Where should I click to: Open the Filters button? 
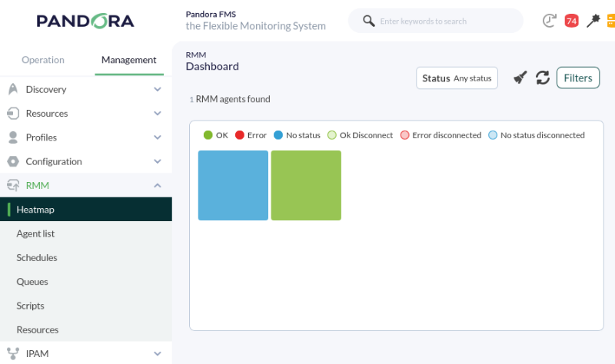(x=578, y=78)
